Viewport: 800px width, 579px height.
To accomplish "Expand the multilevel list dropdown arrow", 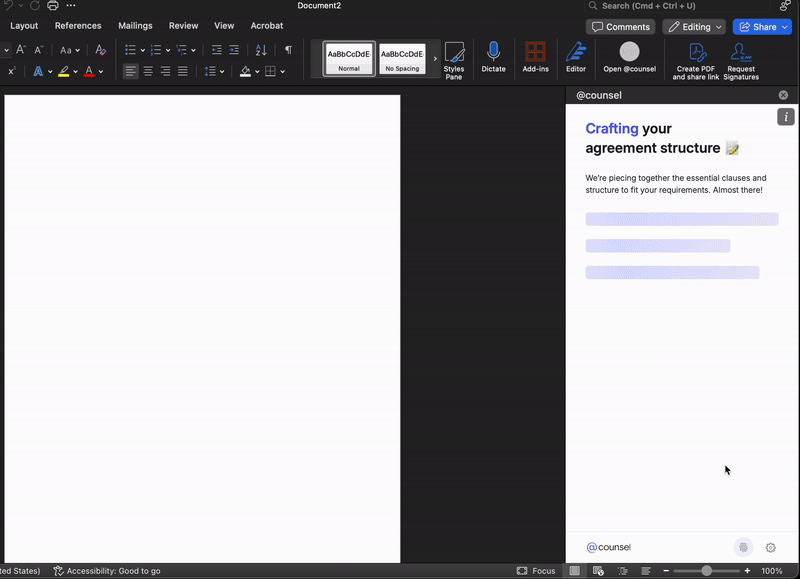I will (x=193, y=50).
